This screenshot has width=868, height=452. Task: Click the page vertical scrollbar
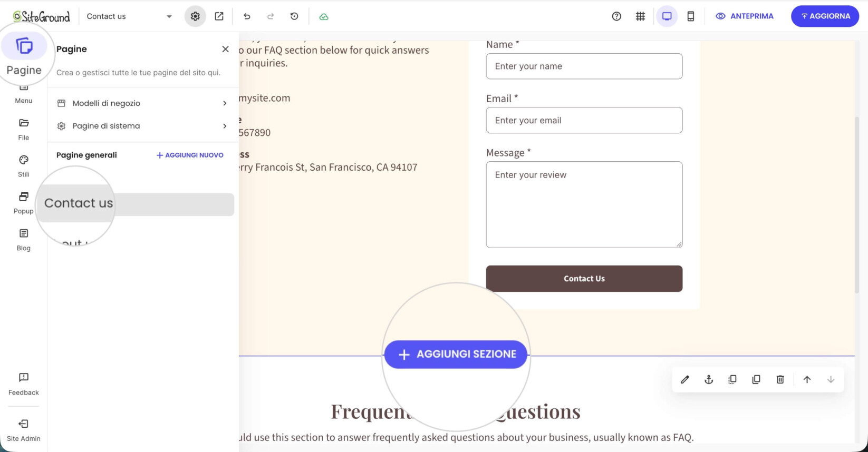coord(857,204)
